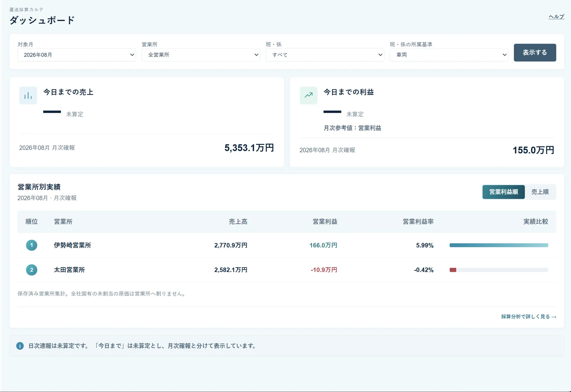Switch sorting to 売上順

(540, 192)
